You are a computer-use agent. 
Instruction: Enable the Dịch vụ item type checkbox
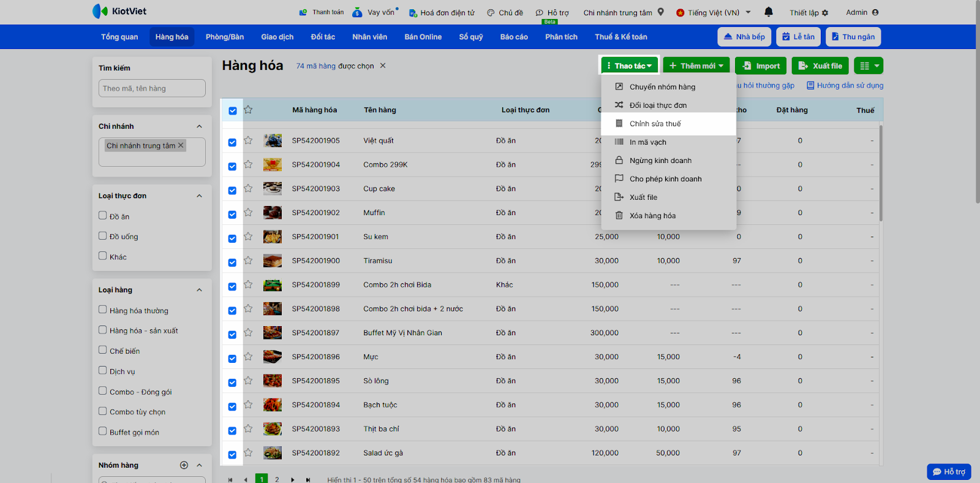tap(103, 370)
